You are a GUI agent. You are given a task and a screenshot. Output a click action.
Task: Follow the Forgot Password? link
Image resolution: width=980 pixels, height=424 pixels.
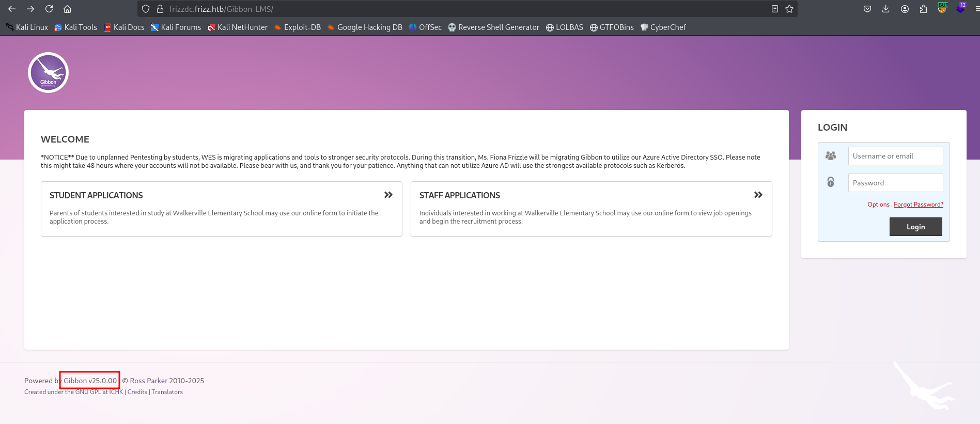(918, 205)
